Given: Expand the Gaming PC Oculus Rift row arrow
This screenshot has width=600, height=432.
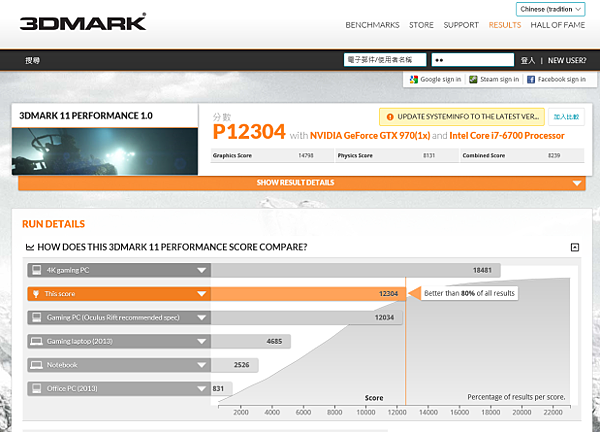Looking at the screenshot, I should point(202,318).
